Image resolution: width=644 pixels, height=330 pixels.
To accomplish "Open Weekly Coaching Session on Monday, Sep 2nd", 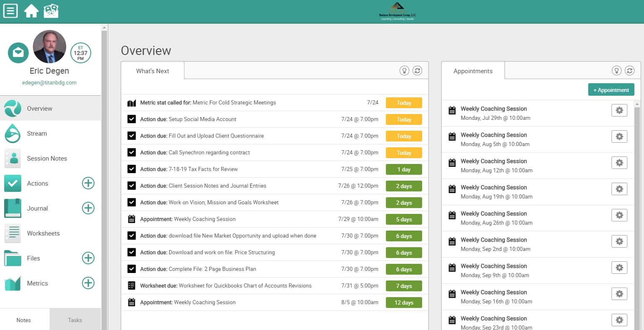I will point(494,240).
